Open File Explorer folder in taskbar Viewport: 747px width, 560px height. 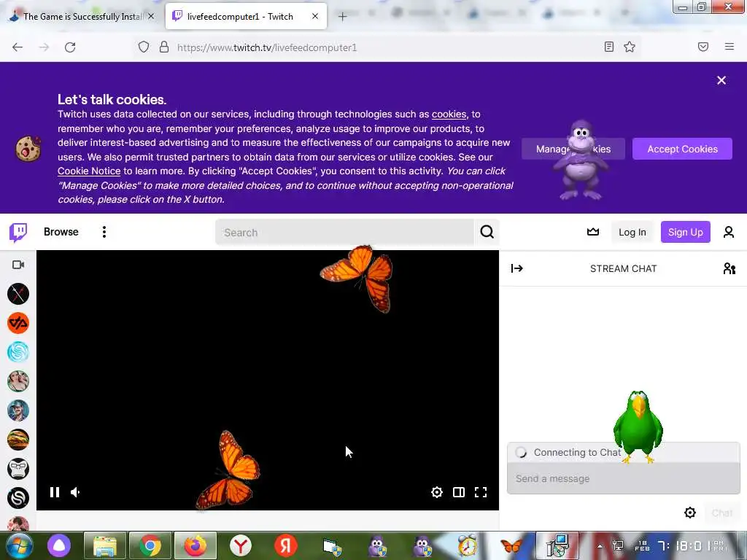pos(105,545)
